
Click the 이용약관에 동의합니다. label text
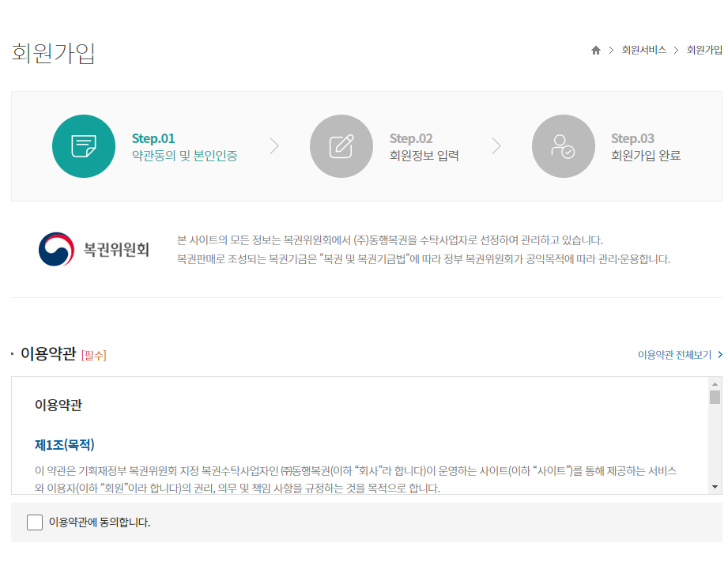(x=100, y=522)
